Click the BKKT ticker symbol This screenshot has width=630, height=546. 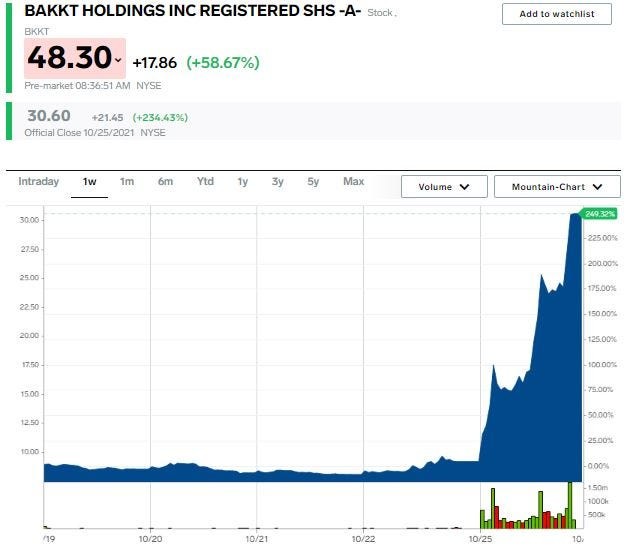click(x=37, y=33)
